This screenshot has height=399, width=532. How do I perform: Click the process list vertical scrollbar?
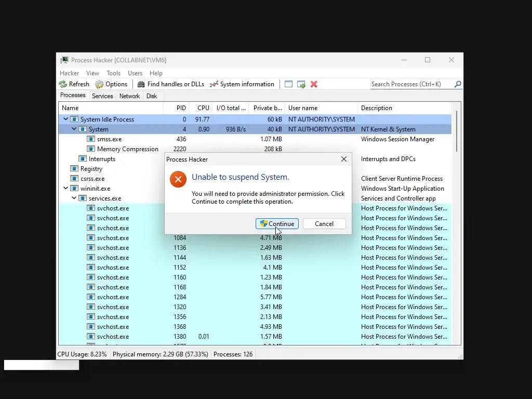(457, 131)
